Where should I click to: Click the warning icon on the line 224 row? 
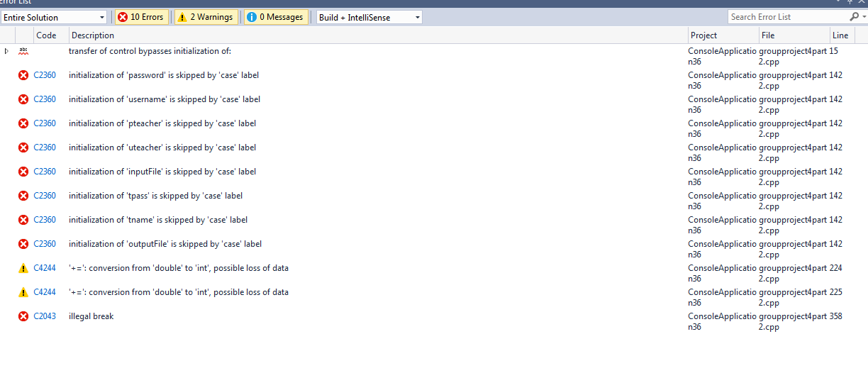click(23, 268)
